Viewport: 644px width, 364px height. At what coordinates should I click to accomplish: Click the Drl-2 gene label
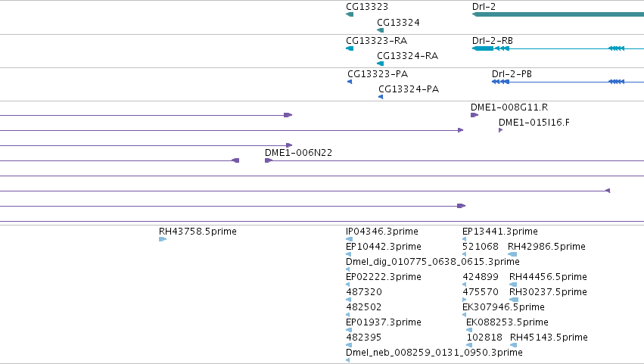[484, 7]
